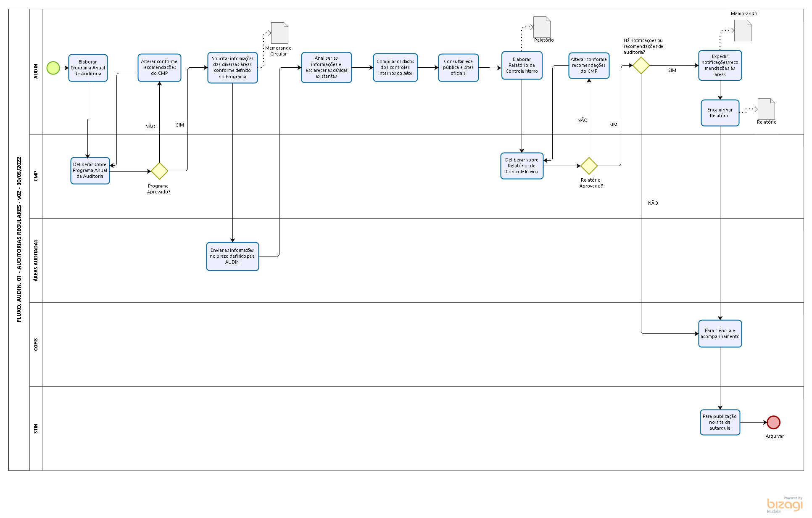Select the Compilar os dados task box
Screen dimensions: 812x518
tap(395, 67)
